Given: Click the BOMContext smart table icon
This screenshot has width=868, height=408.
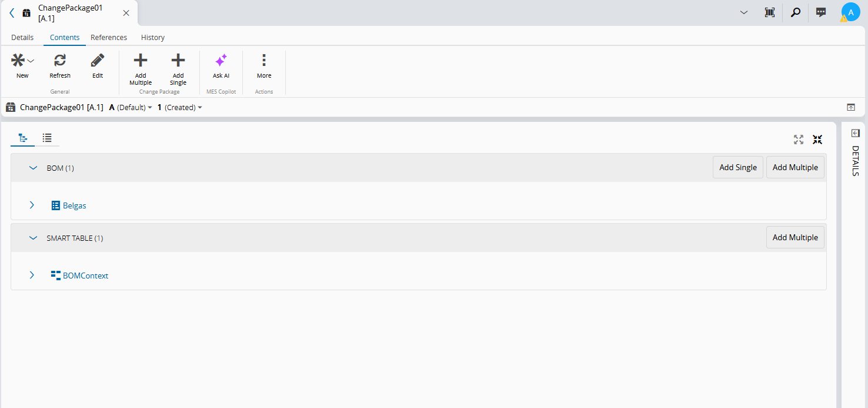Looking at the screenshot, I should coord(56,276).
